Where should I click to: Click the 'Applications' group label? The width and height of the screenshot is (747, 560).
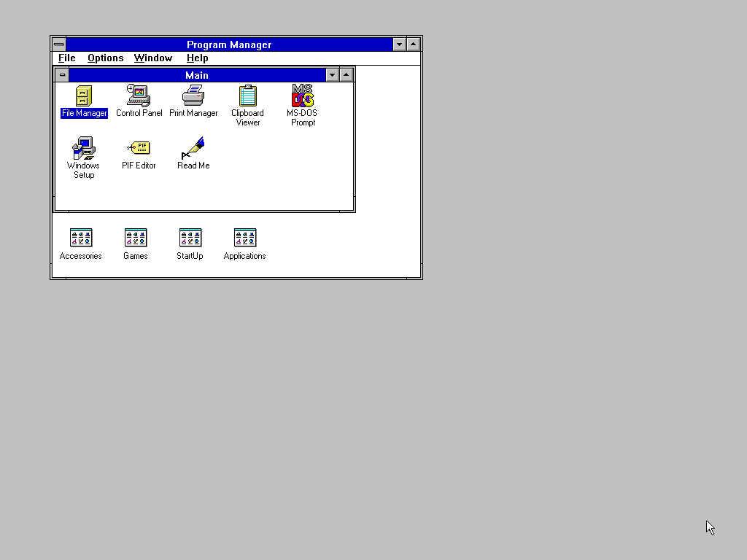click(x=245, y=256)
